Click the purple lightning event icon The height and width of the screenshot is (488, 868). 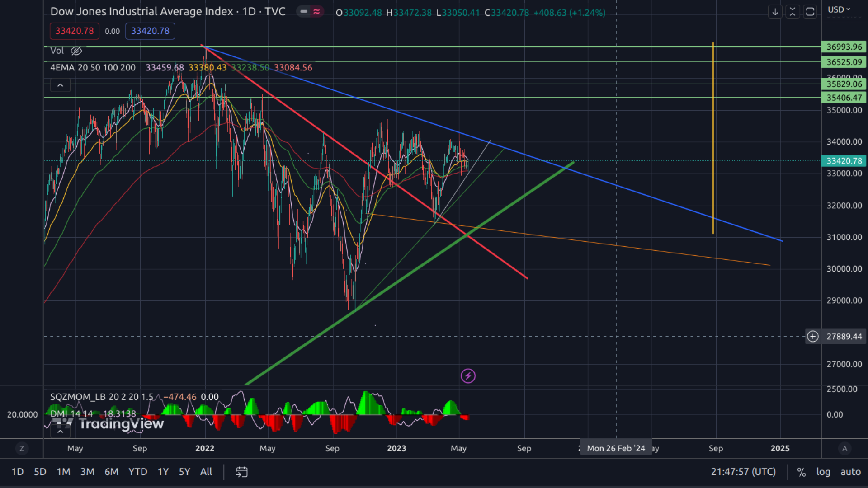click(x=468, y=375)
